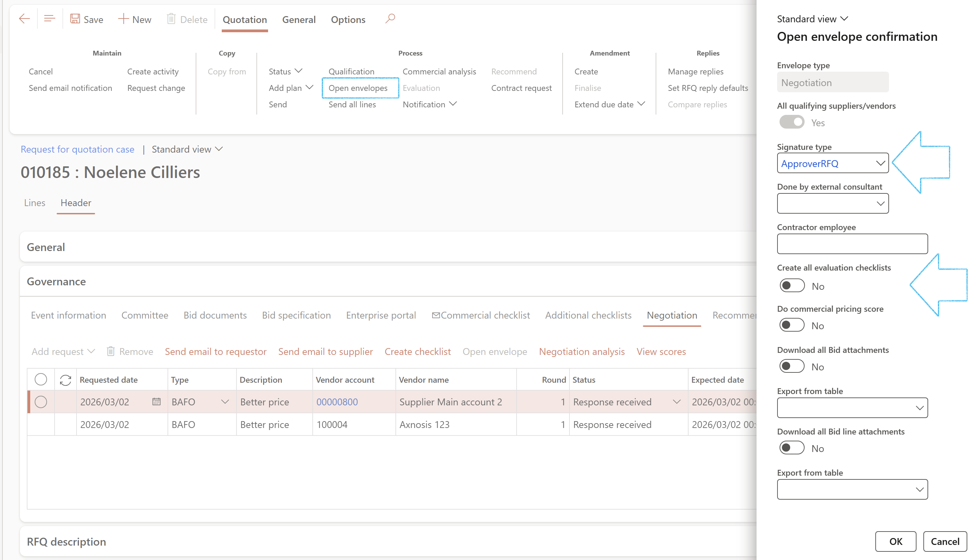Screen dimensions: 980x560
Task: Click the New plus icon
Action: tap(123, 19)
